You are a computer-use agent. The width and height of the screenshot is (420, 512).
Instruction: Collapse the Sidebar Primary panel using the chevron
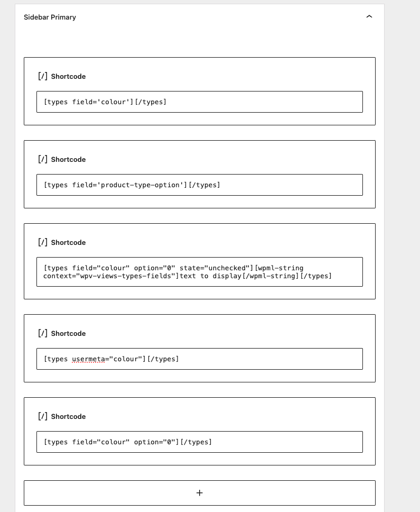(369, 17)
